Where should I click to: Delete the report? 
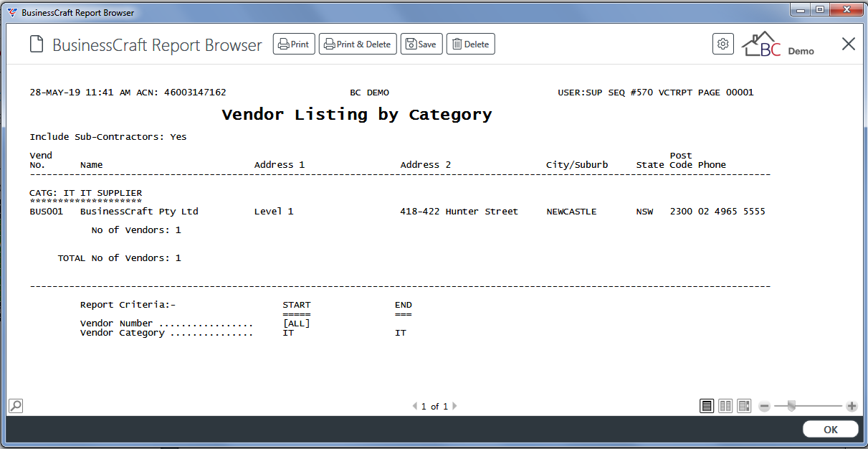click(x=471, y=44)
